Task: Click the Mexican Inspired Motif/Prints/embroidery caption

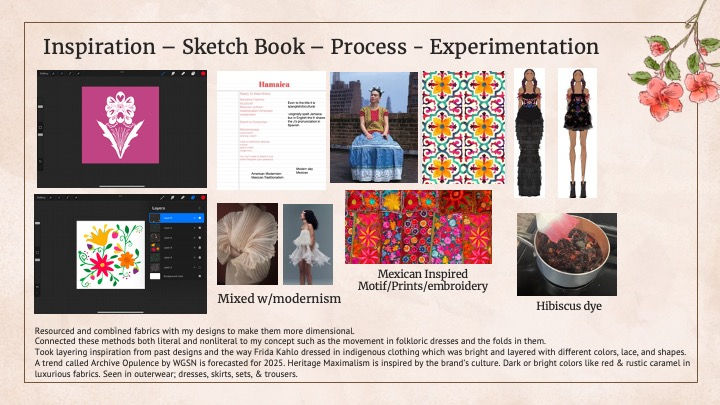Action: tap(422, 280)
